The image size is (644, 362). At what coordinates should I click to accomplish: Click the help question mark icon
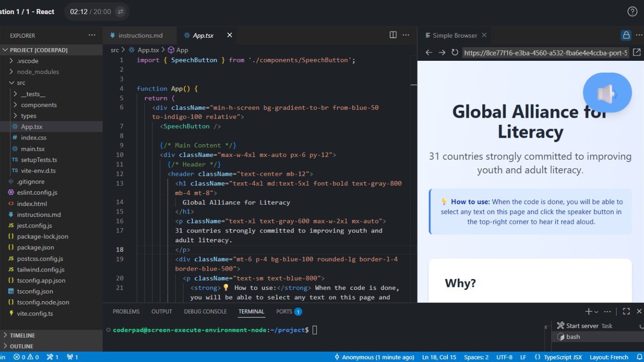click(x=632, y=11)
